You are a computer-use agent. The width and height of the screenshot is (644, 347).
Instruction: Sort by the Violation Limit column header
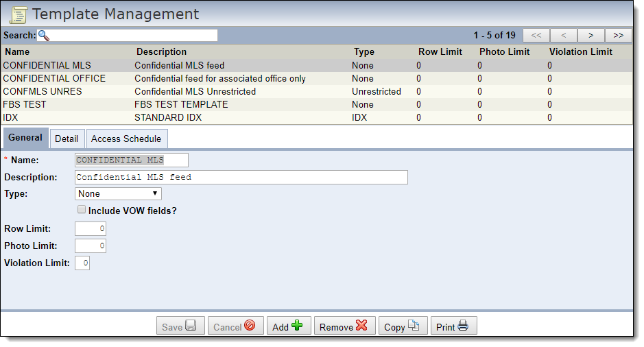click(581, 51)
